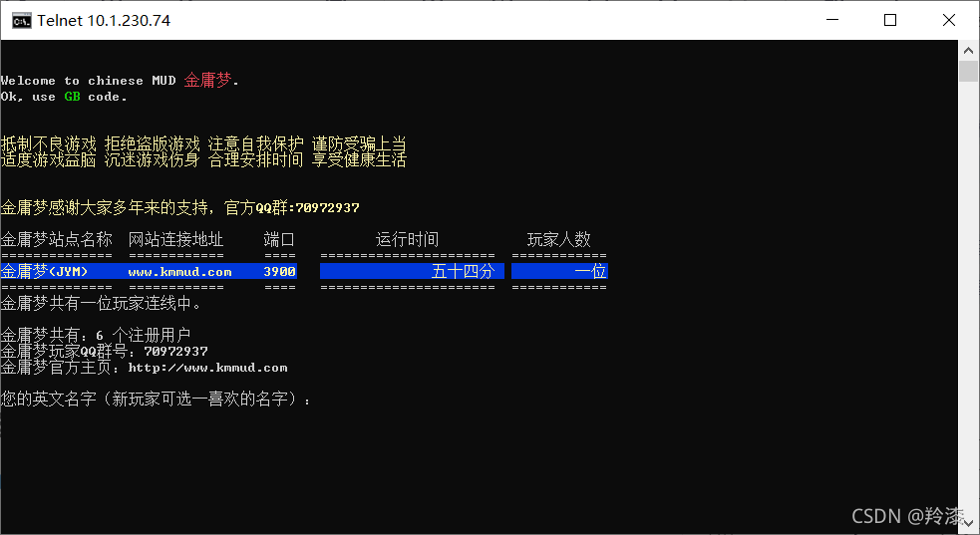Screen dimensions: 980x535
Task: Click red '金庸梦' in the welcome line
Action: tap(207, 80)
